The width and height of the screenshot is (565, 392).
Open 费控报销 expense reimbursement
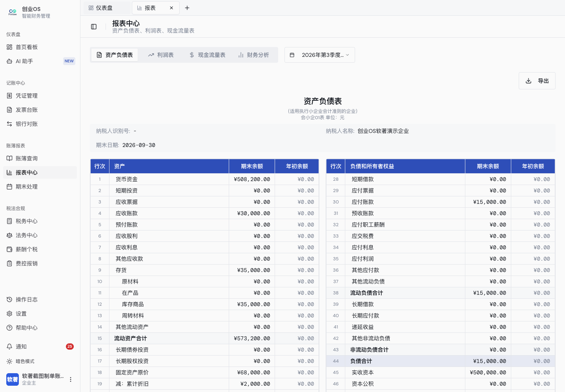click(40, 263)
